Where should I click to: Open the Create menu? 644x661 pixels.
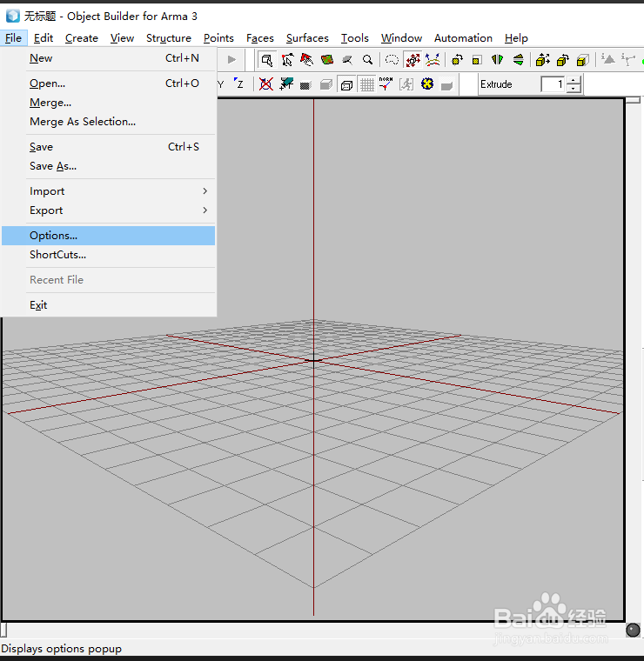pyautogui.click(x=82, y=38)
